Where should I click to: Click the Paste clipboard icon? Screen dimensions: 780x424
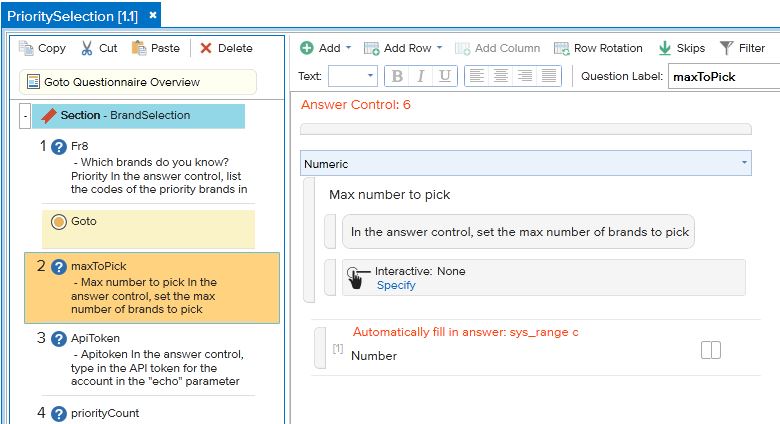(x=139, y=48)
